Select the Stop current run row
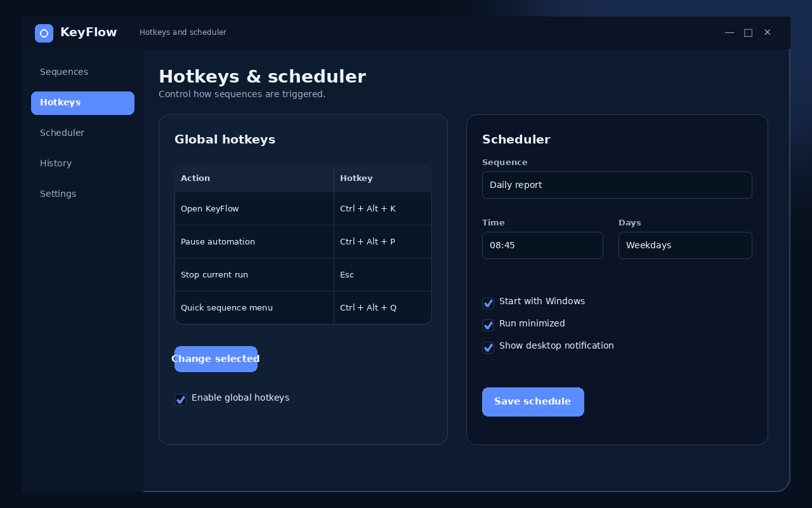812x508 pixels. [x=303, y=275]
